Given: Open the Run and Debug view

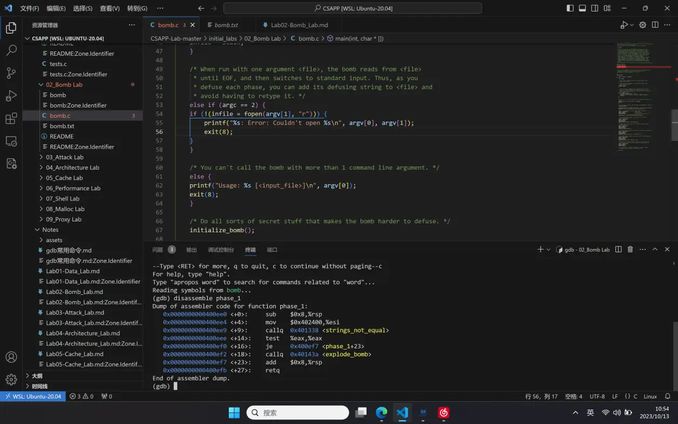Looking at the screenshot, I should click(11, 96).
